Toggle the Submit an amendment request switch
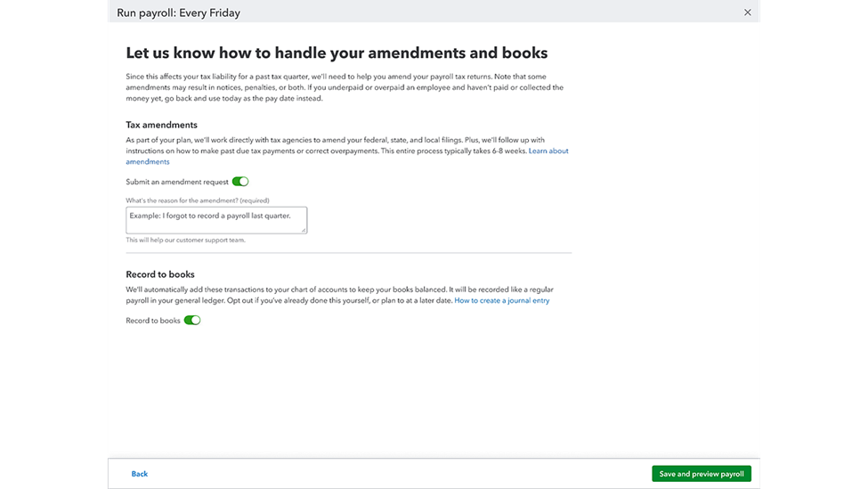 (x=240, y=182)
